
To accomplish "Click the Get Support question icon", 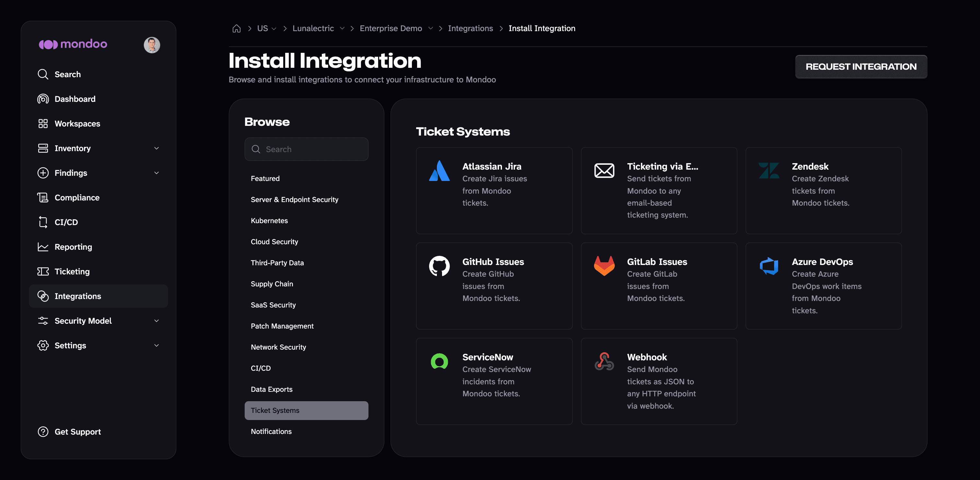I will pyautogui.click(x=43, y=432).
